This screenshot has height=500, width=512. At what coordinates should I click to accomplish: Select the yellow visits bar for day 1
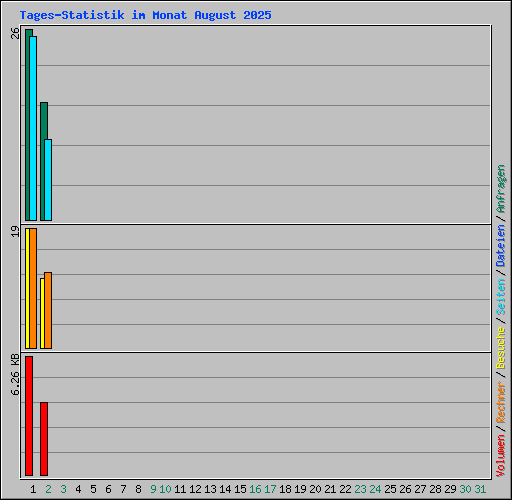click(27, 288)
